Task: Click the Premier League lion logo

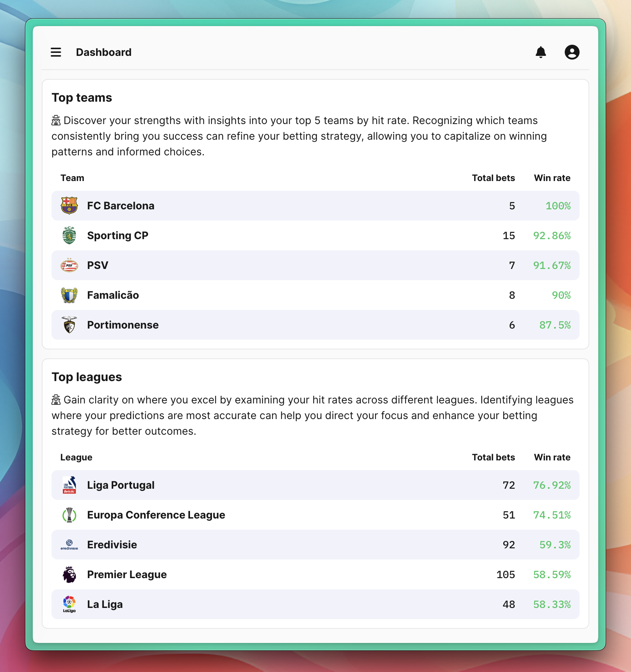Action: point(69,574)
